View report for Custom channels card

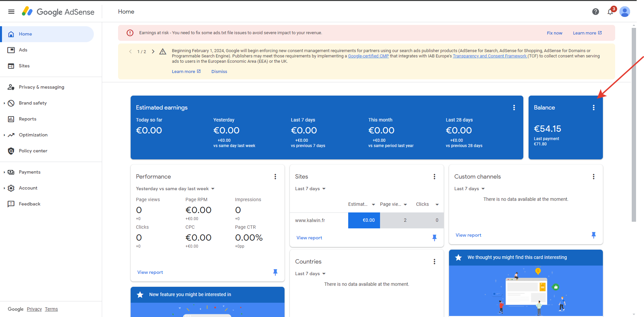(469, 235)
